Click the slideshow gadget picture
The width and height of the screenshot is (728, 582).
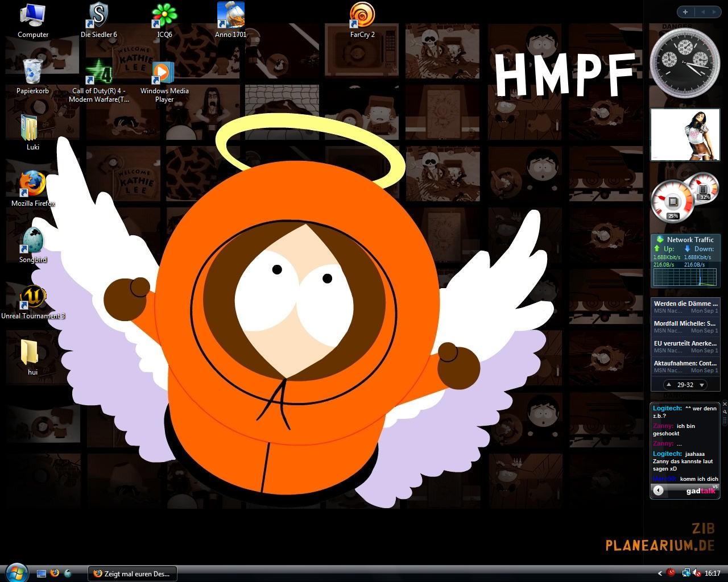[x=685, y=135]
